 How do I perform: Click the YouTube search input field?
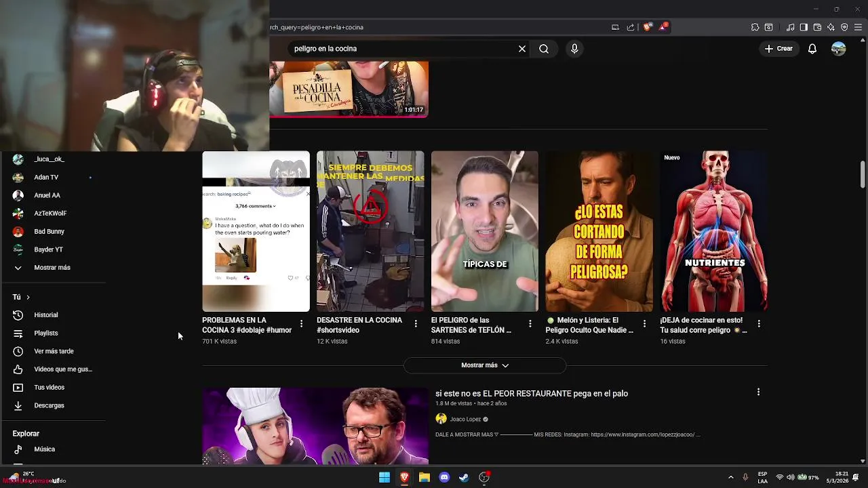[403, 49]
